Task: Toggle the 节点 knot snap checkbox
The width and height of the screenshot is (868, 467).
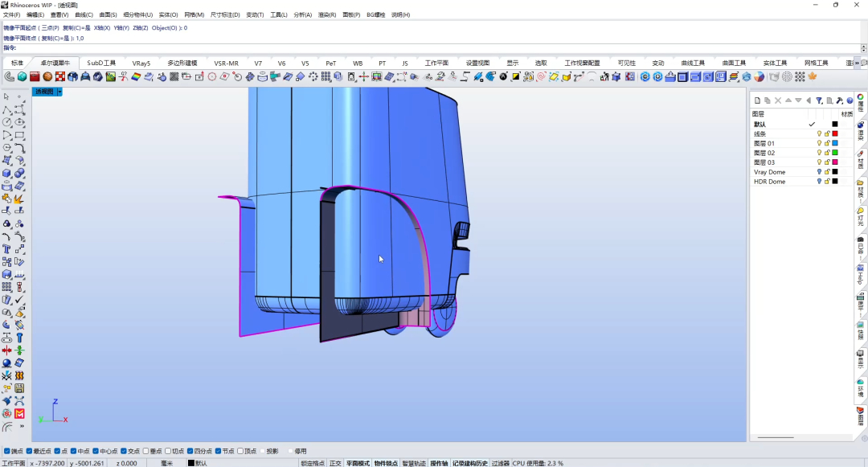Action: pyautogui.click(x=218, y=451)
